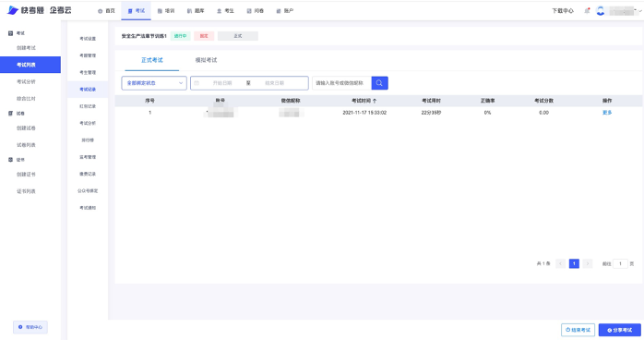This screenshot has height=340, width=644.
Task: Expand the 全部绑定状态 dropdown
Action: (x=154, y=83)
